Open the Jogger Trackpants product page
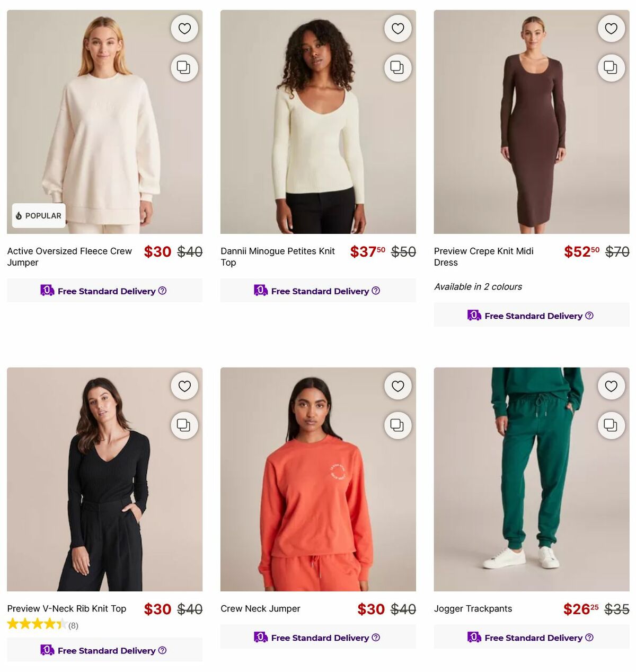The image size is (636, 672). (x=473, y=608)
